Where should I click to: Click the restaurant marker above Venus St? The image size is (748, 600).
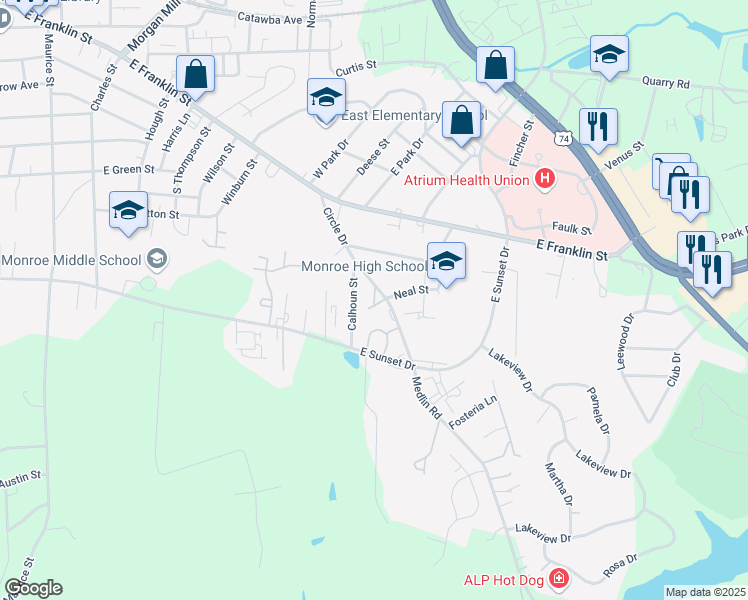(598, 131)
